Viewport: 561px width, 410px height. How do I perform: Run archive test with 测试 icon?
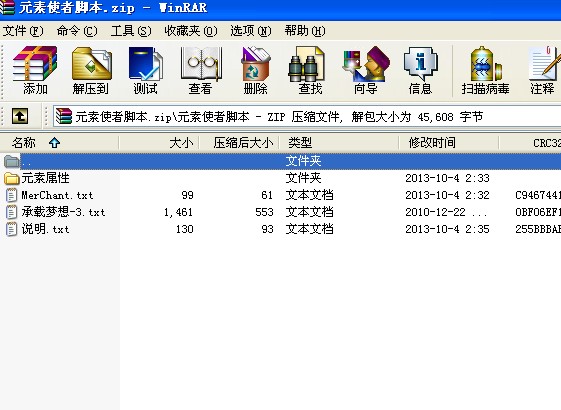pyautogui.click(x=145, y=70)
